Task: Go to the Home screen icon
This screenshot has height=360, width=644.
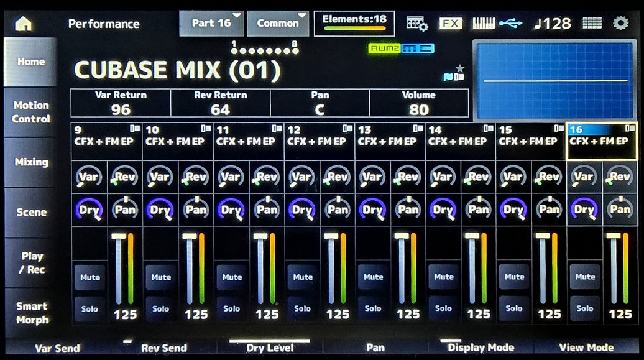Action: click(x=23, y=24)
